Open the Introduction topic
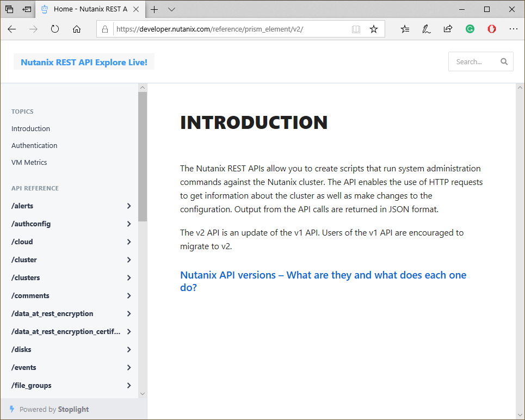Viewport: 525px width, 420px height. [x=30, y=128]
